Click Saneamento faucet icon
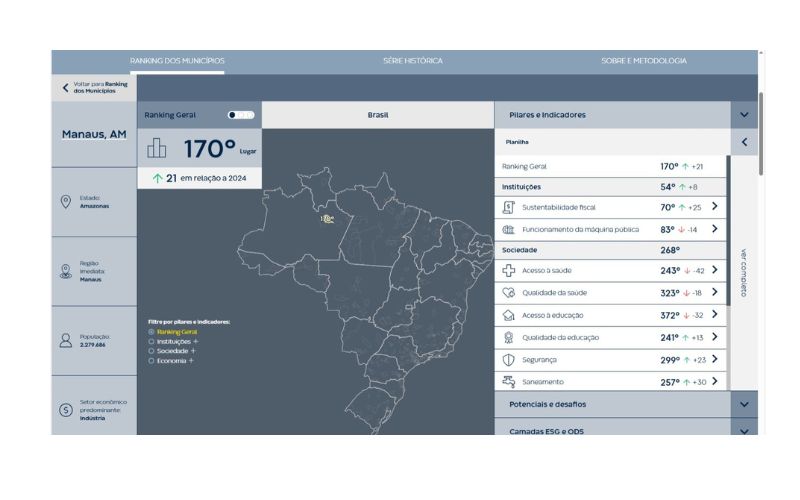Screen dimensions: 800x500 (509, 382)
